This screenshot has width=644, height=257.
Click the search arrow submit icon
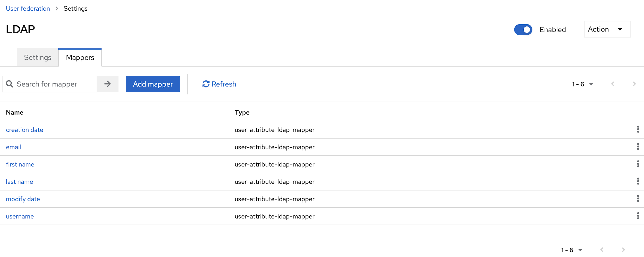pos(107,84)
